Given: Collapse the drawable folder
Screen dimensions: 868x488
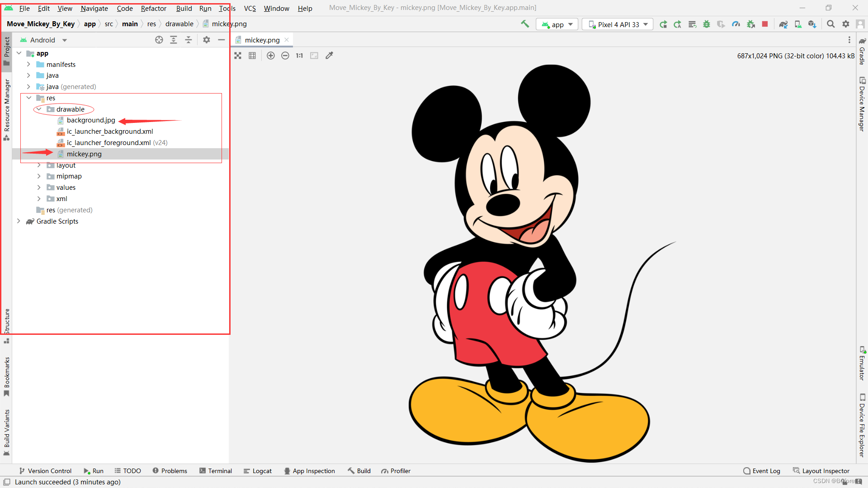Looking at the screenshot, I should 39,109.
